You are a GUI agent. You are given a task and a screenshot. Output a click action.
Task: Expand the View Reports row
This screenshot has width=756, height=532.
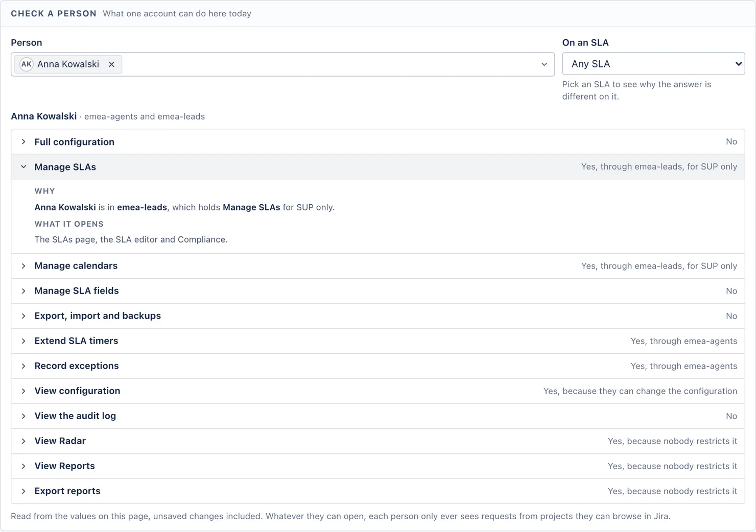click(x=378, y=466)
